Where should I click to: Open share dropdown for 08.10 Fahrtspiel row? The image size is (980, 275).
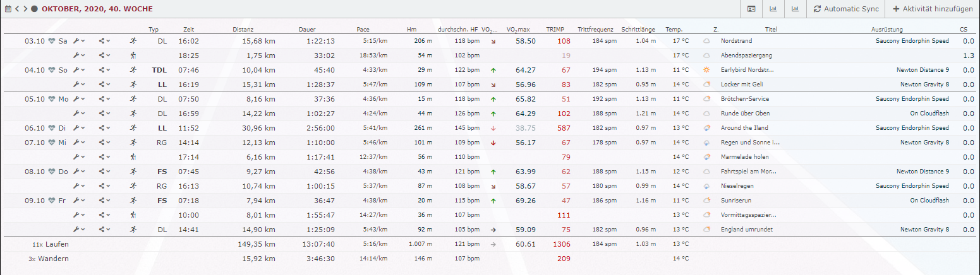point(104,172)
